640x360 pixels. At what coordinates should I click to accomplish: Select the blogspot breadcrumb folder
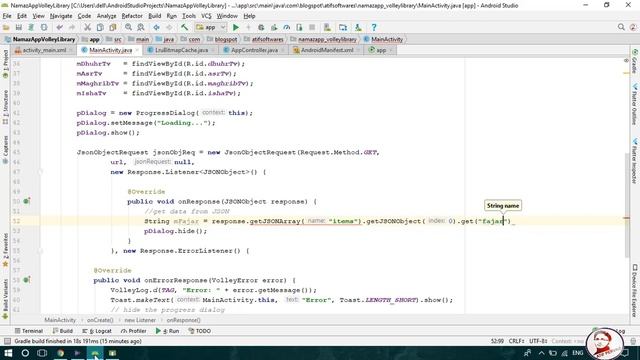pos(222,40)
